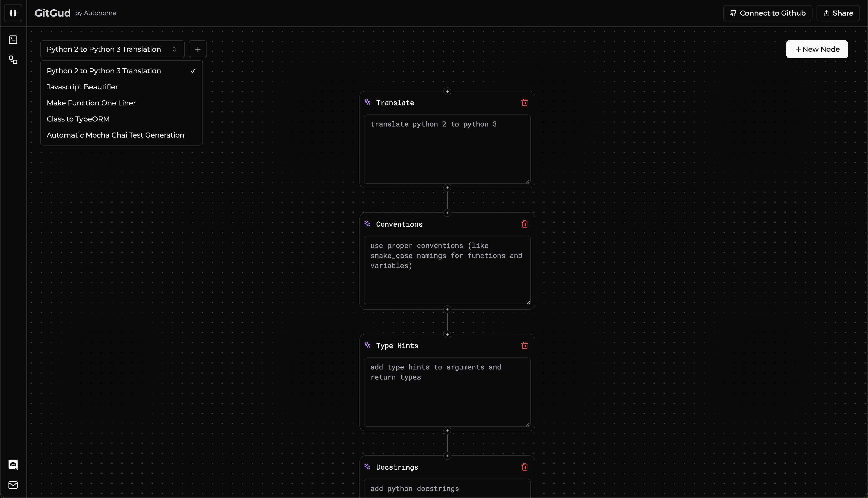Viewport: 868px width, 498px height.
Task: Click the GitGud curly braces logo icon
Action: click(13, 13)
